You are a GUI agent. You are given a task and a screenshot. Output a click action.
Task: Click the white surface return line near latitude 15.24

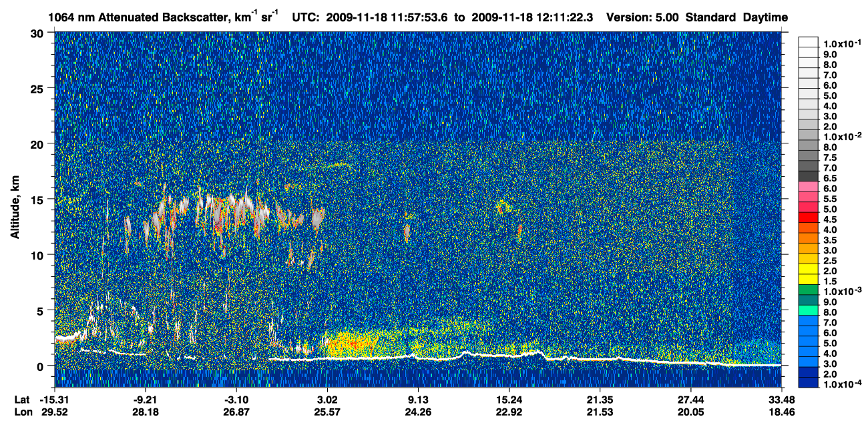[x=509, y=355]
